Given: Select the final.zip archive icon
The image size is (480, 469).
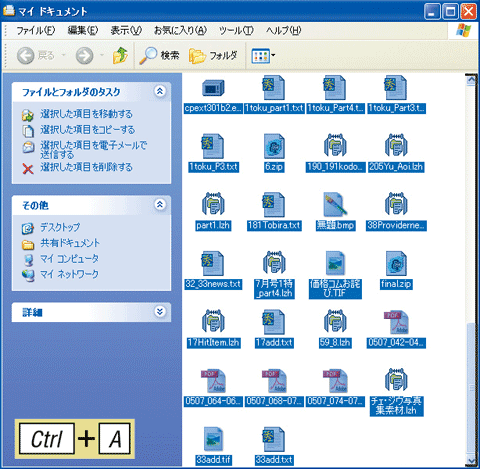Looking at the screenshot, I should coord(396,263).
